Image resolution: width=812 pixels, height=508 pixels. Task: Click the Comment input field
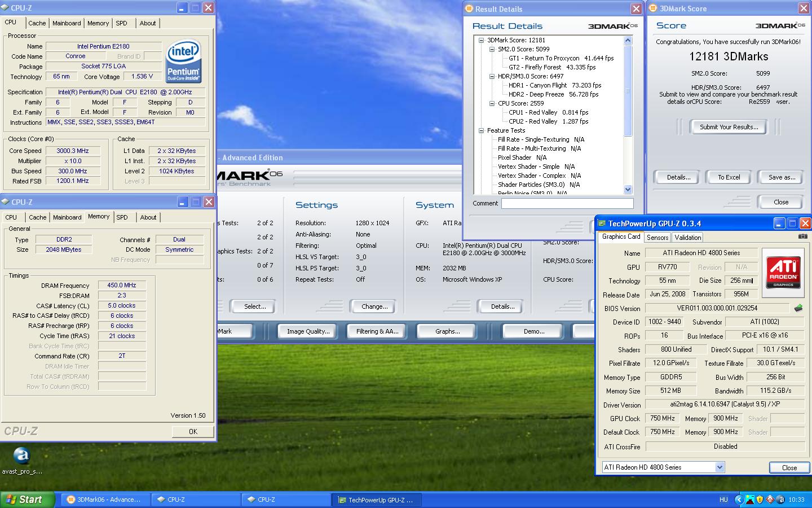[567, 203]
